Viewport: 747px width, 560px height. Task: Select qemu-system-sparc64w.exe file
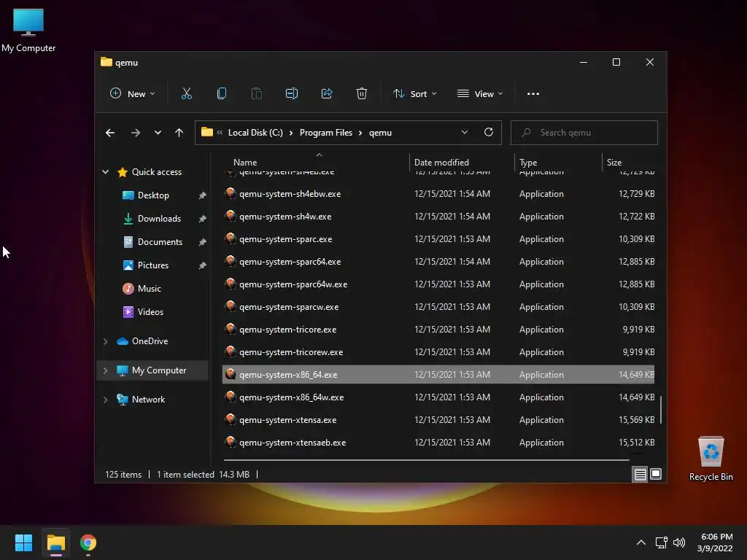tap(438, 284)
